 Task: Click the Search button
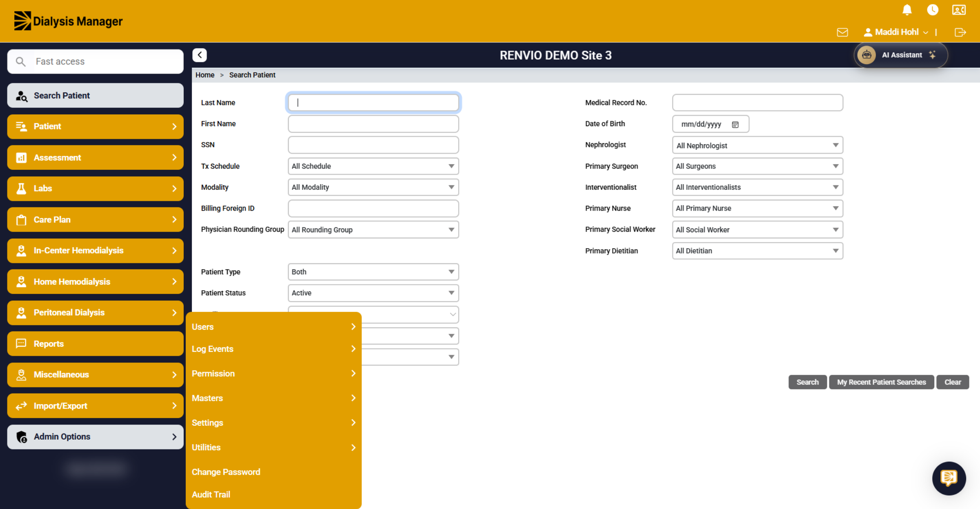[x=807, y=382]
